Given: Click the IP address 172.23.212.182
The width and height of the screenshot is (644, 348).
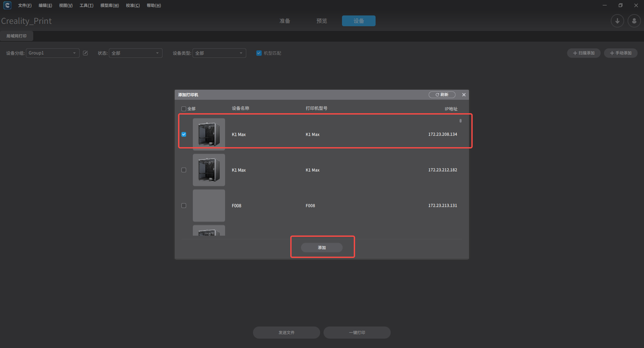Looking at the screenshot, I should point(443,170).
